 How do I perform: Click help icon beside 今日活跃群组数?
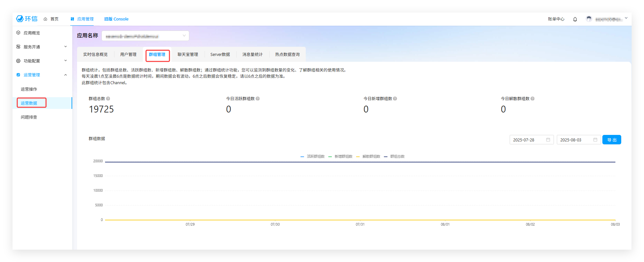pos(258,99)
